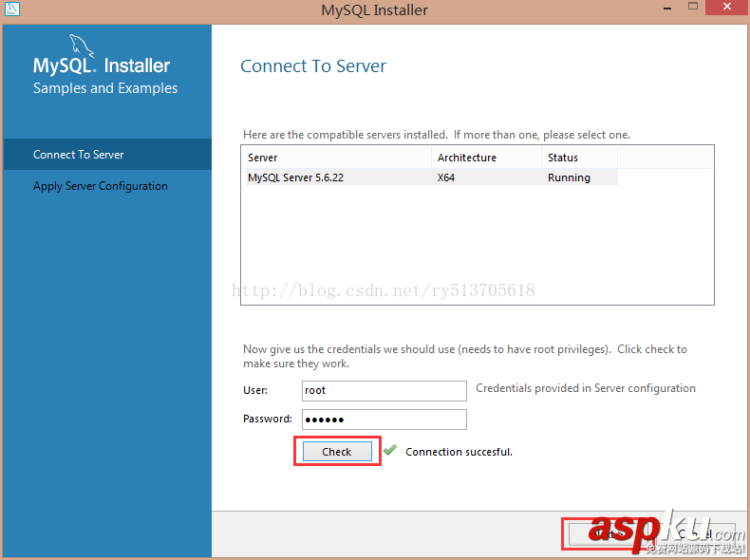Click the X64 architecture cell
Viewport: 750px width, 560px height.
click(446, 177)
